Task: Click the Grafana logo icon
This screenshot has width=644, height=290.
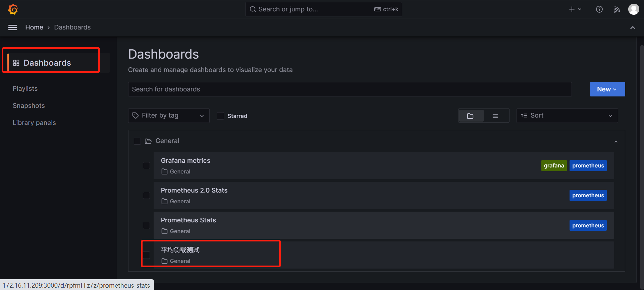Action: pos(13,9)
